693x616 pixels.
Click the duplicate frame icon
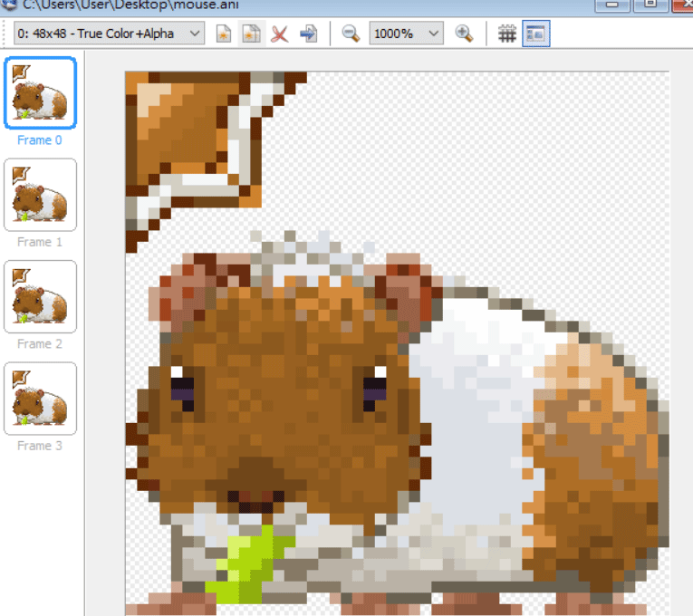click(x=252, y=34)
